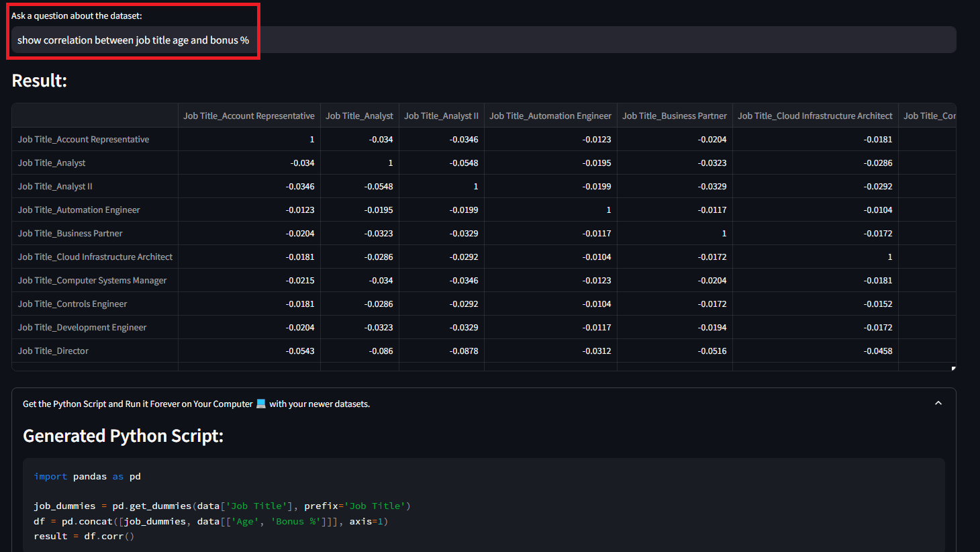Click the Job Title_Analyst II row label
This screenshot has width=980, height=552.
click(95, 186)
